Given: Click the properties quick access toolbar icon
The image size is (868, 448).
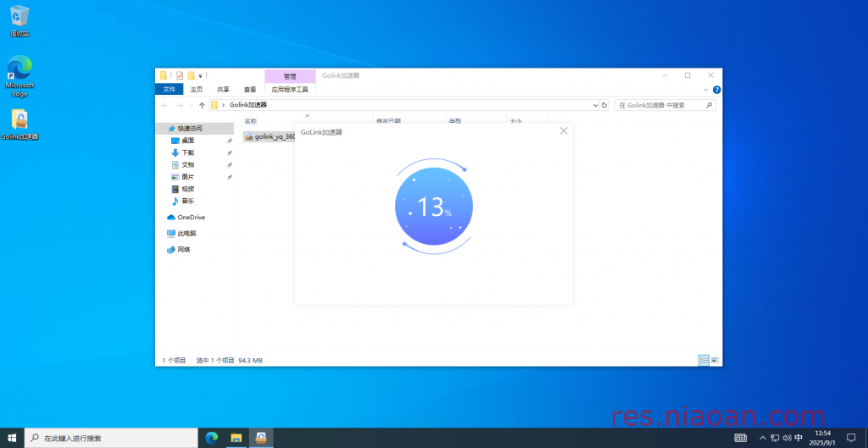Looking at the screenshot, I should [180, 75].
